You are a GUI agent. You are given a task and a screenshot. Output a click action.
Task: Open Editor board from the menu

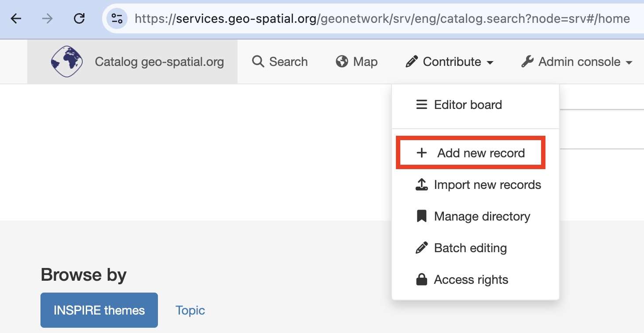click(476, 105)
